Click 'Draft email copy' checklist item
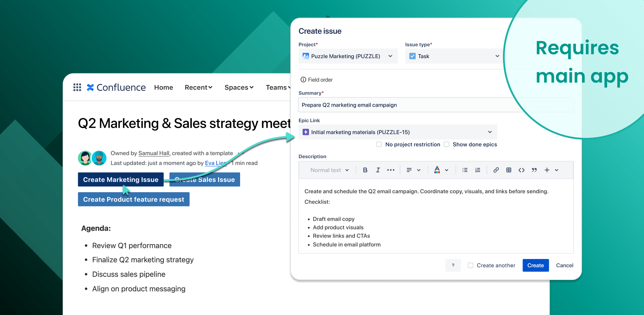 [x=334, y=219]
